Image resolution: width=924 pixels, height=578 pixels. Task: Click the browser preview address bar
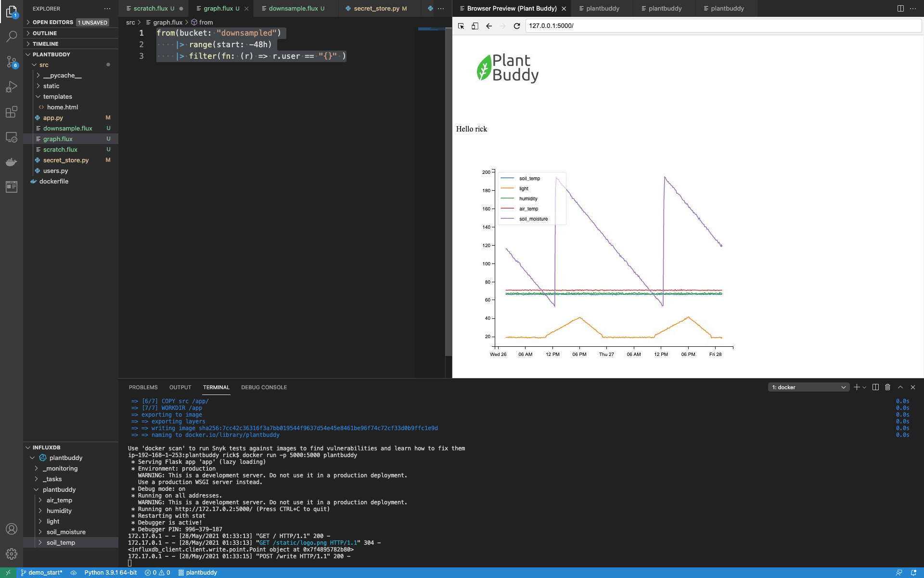674,26
